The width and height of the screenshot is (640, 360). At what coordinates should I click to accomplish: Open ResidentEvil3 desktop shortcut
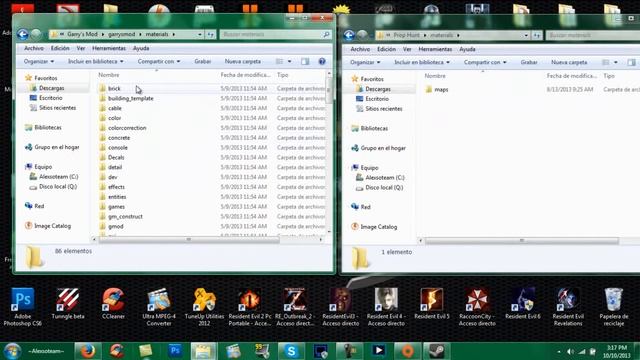340,306
